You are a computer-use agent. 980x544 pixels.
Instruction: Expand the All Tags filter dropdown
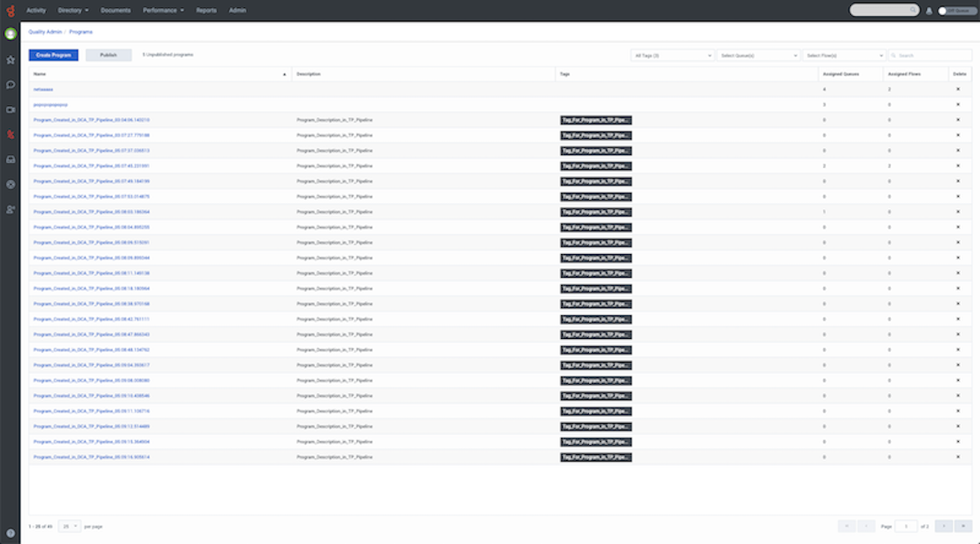pyautogui.click(x=673, y=56)
